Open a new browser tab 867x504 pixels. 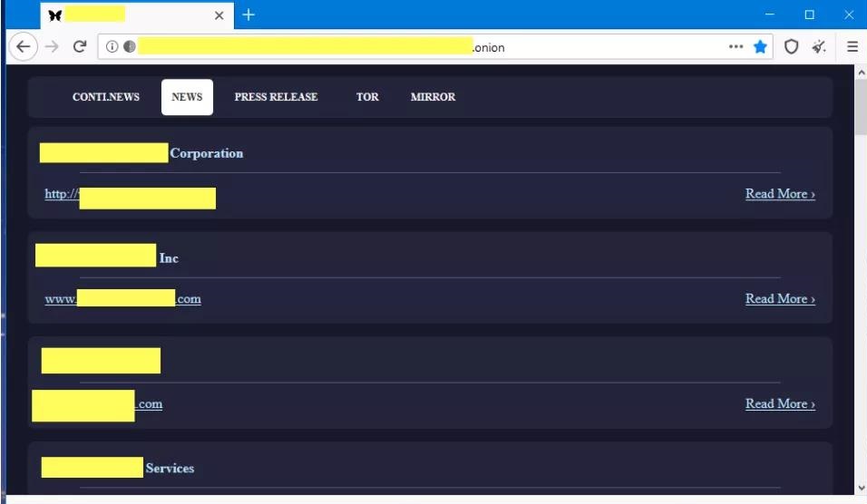click(x=248, y=15)
